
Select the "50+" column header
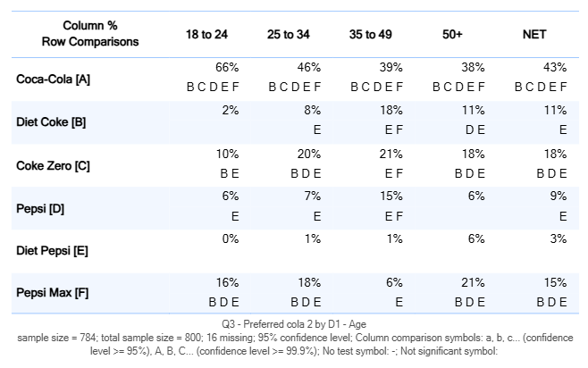pyautogui.click(x=452, y=34)
